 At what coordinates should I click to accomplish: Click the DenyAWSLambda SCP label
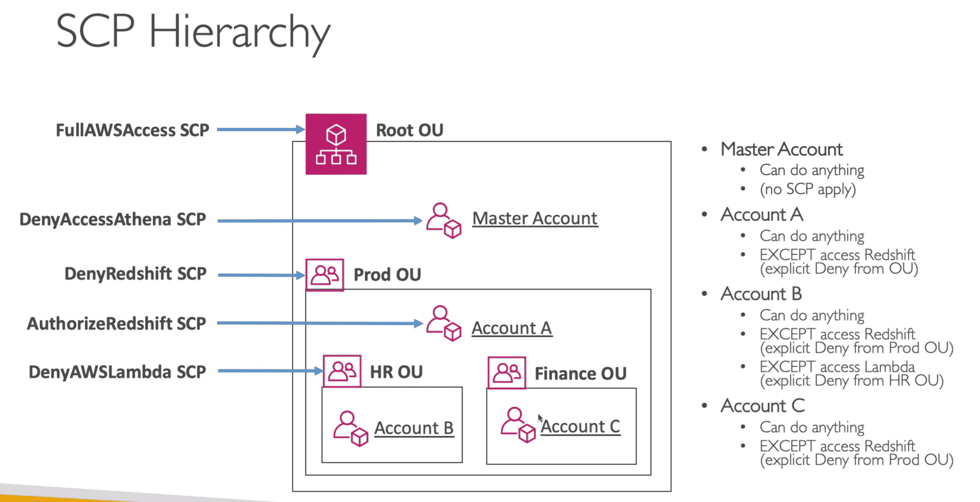[117, 372]
